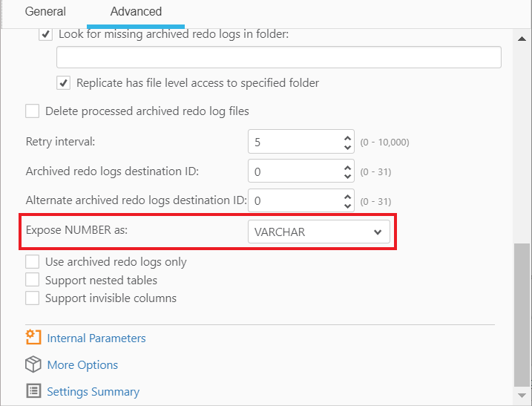Viewport: 532px width, 406px height.
Task: Click the archived redo logs folder field
Action: pyautogui.click(x=279, y=57)
